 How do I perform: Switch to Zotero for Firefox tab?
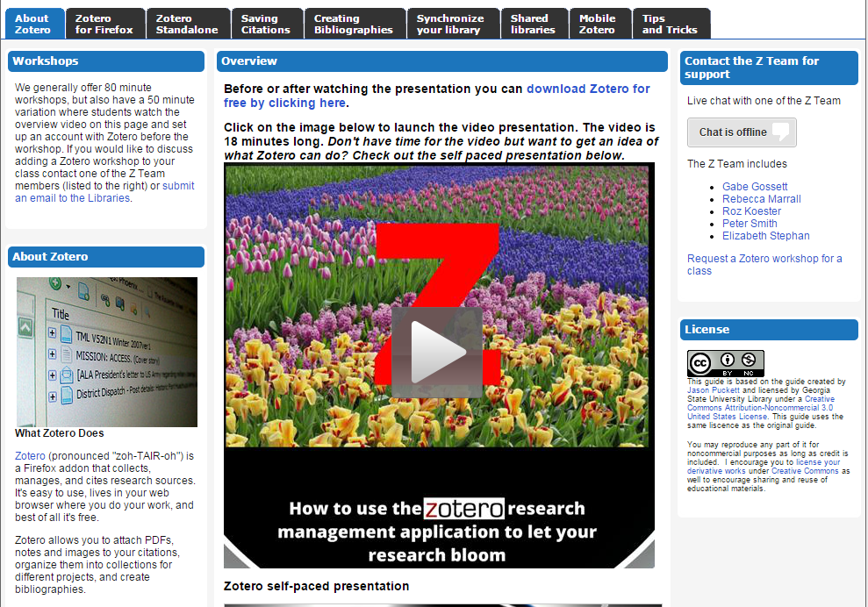pyautogui.click(x=105, y=24)
